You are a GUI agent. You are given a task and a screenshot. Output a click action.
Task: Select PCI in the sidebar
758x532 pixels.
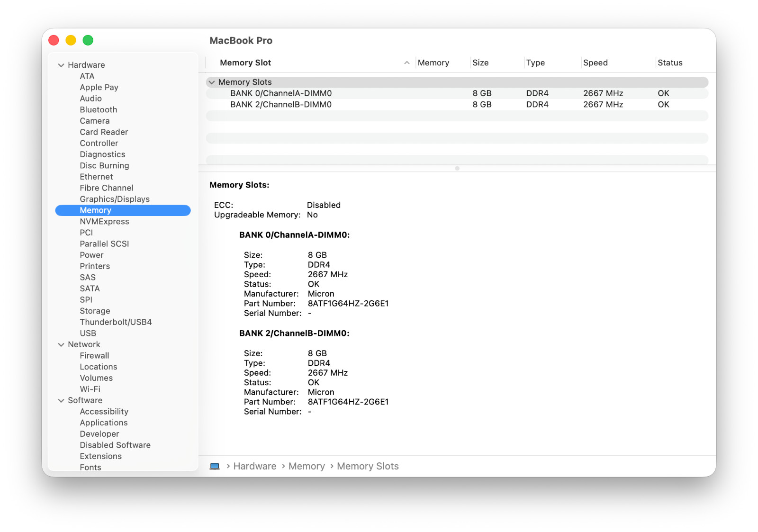pyautogui.click(x=86, y=233)
